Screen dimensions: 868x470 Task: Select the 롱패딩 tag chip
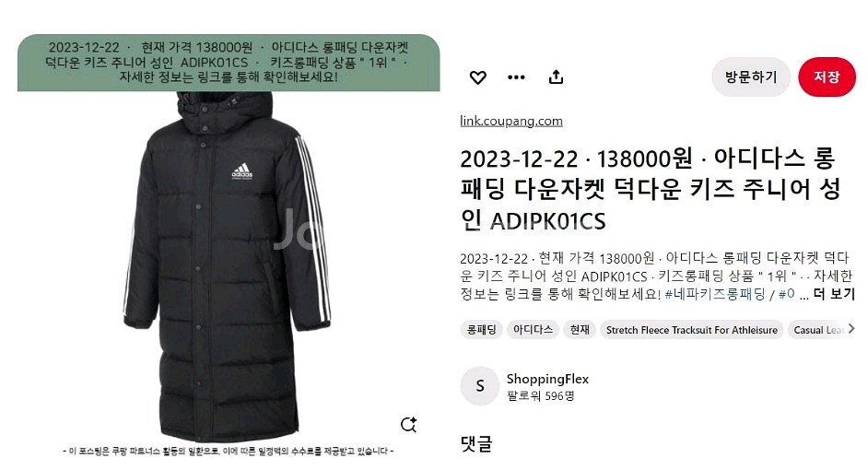481,330
